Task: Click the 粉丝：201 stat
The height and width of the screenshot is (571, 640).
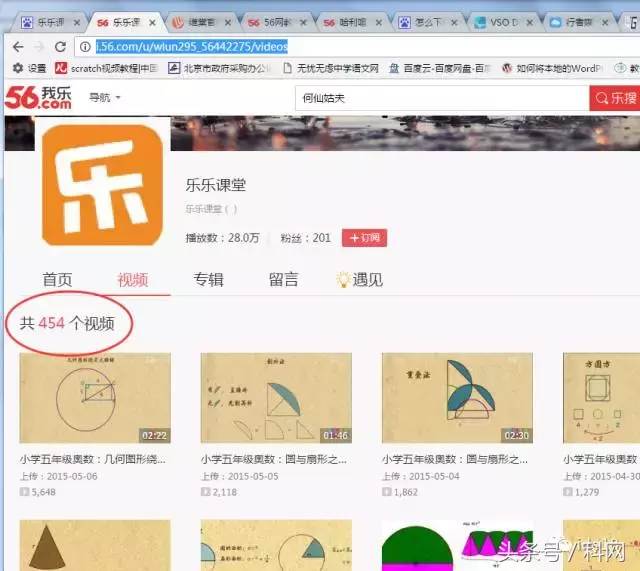Action: pos(305,238)
